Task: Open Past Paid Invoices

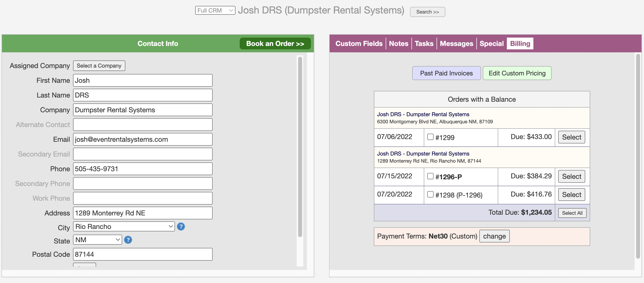Action: click(x=446, y=73)
